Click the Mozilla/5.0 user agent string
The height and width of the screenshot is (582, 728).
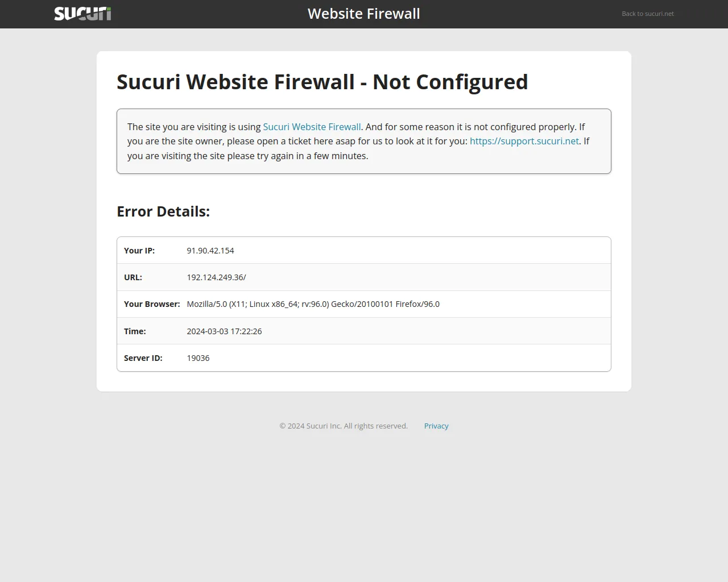313,304
